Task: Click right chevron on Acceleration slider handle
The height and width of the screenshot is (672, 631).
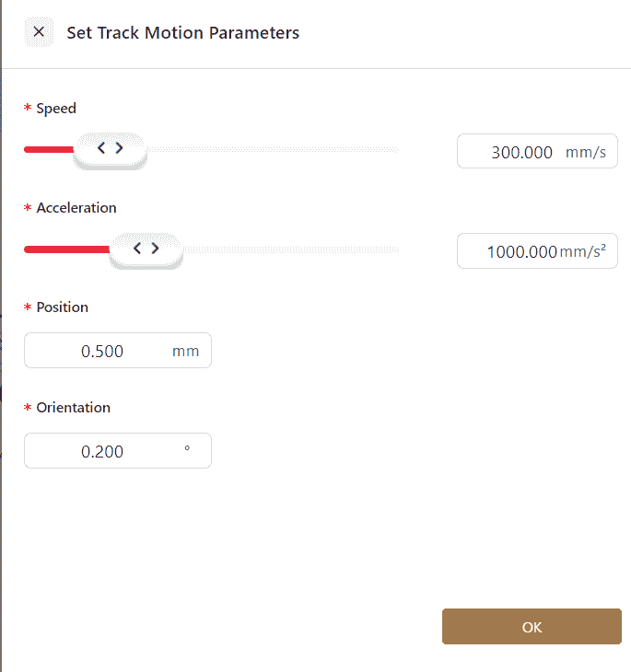Action: (155, 248)
